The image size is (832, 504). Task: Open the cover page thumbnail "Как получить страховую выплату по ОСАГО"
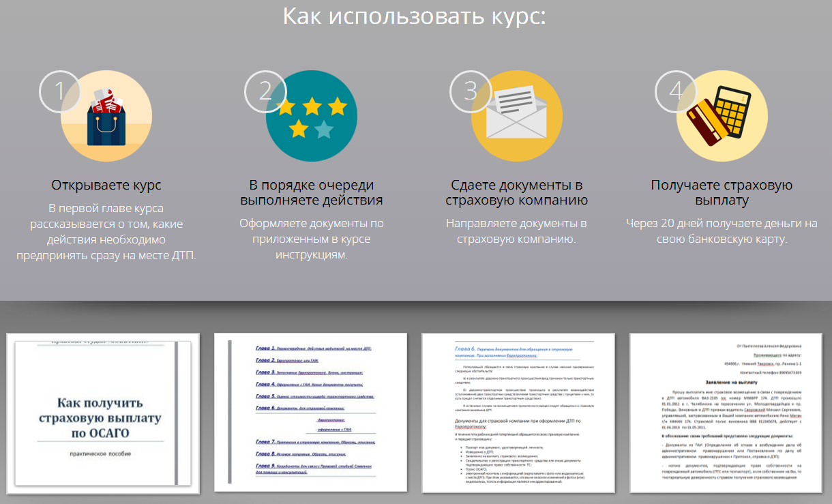[x=103, y=413]
